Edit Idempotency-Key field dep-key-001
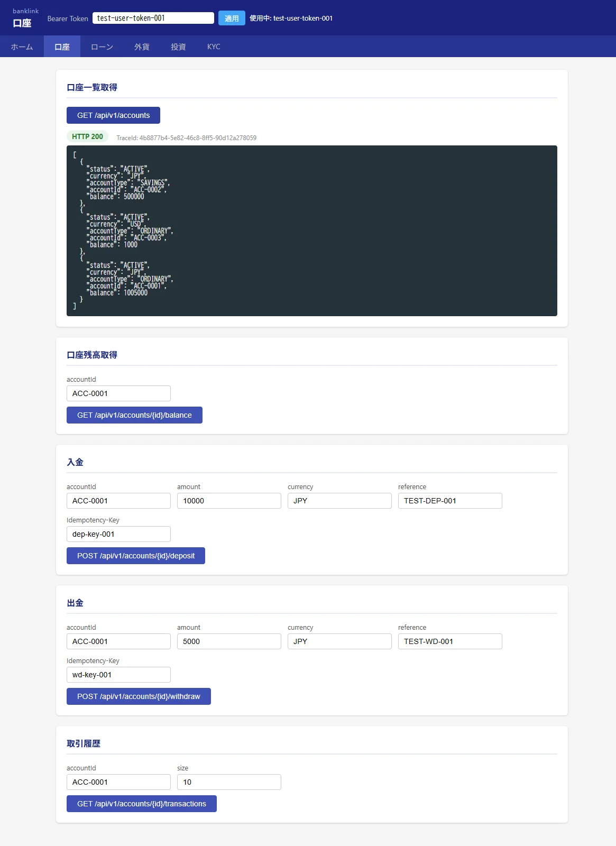This screenshot has height=846, width=616. pos(118,534)
